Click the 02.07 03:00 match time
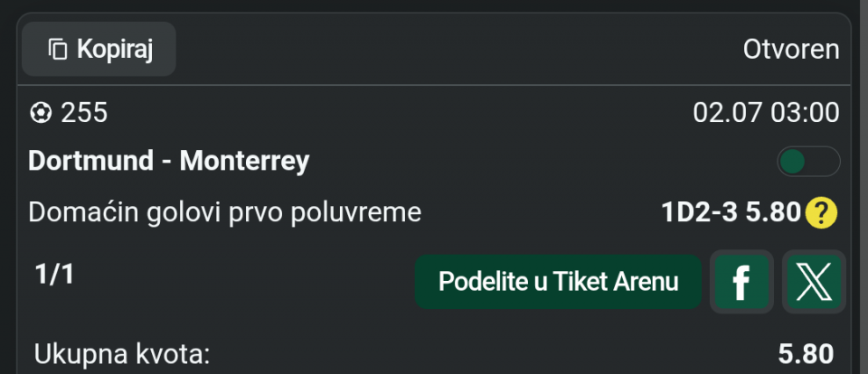The width and height of the screenshot is (868, 374). pyautogui.click(x=766, y=114)
